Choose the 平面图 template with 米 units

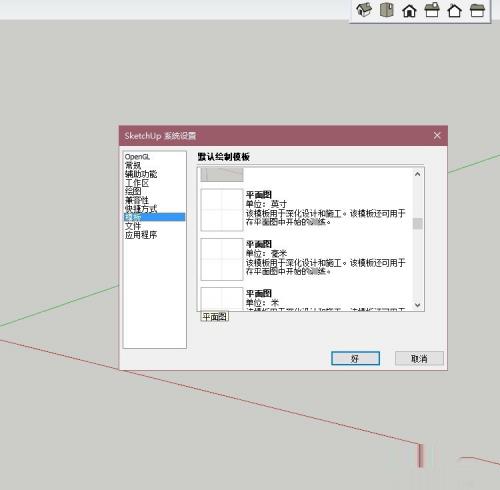[x=305, y=299]
